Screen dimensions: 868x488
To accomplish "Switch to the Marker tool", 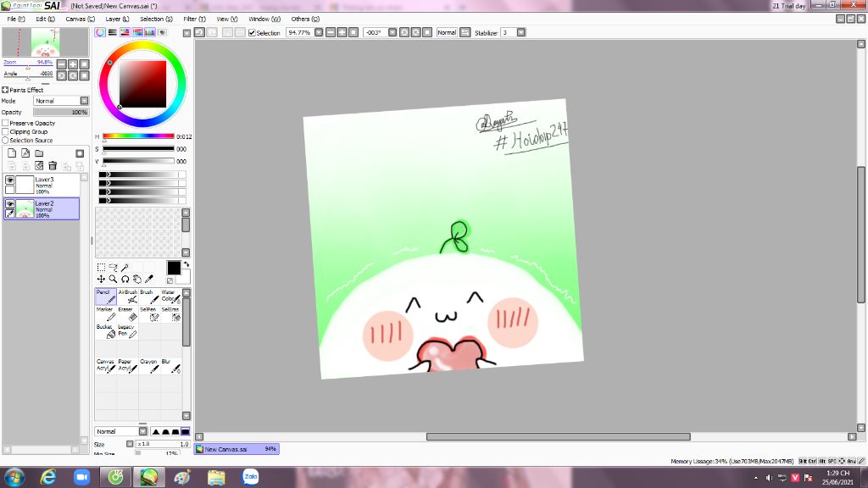I will 105,313.
